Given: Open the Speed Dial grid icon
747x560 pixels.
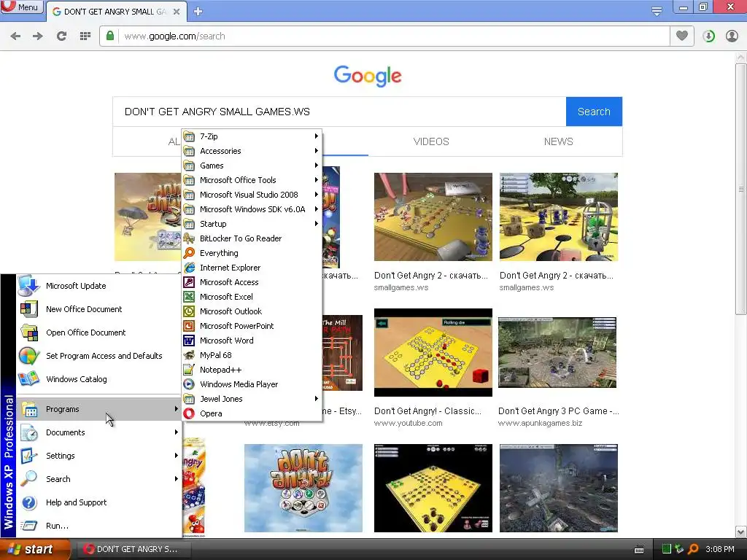Looking at the screenshot, I should [x=85, y=36].
